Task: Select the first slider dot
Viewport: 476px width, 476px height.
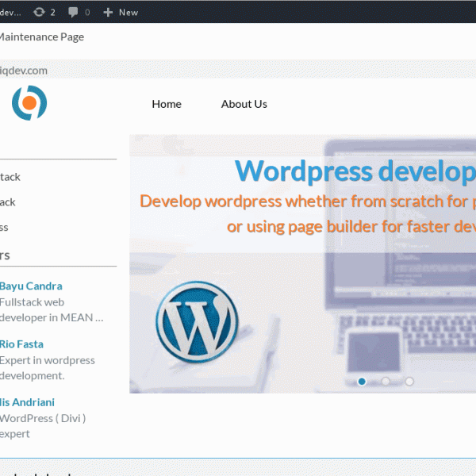Action: 362,382
